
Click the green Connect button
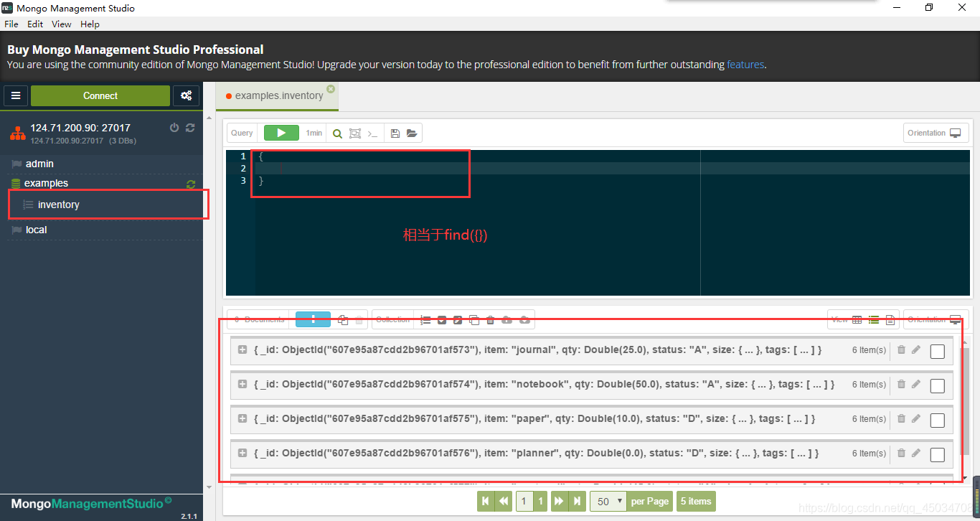click(100, 95)
